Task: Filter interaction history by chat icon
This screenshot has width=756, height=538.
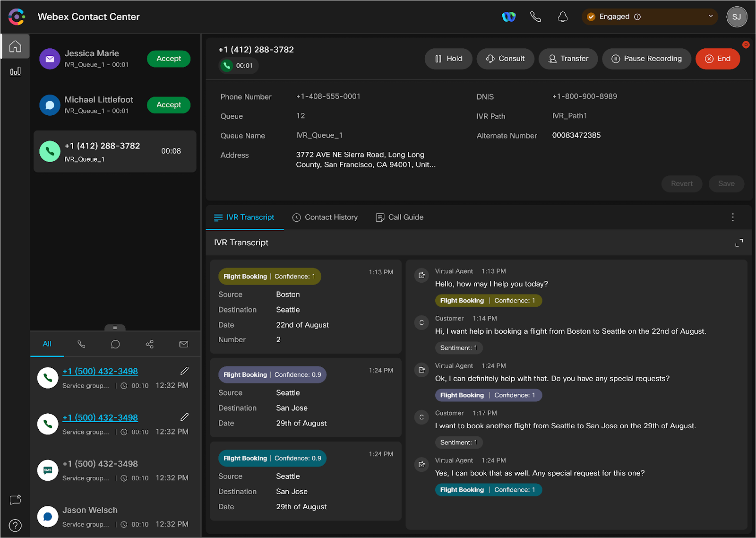Action: click(x=115, y=344)
